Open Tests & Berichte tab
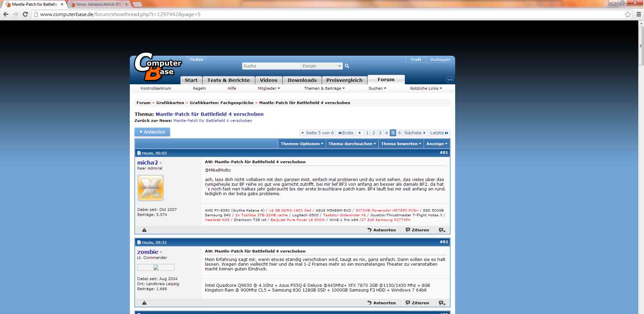644x314 pixels. coord(228,80)
